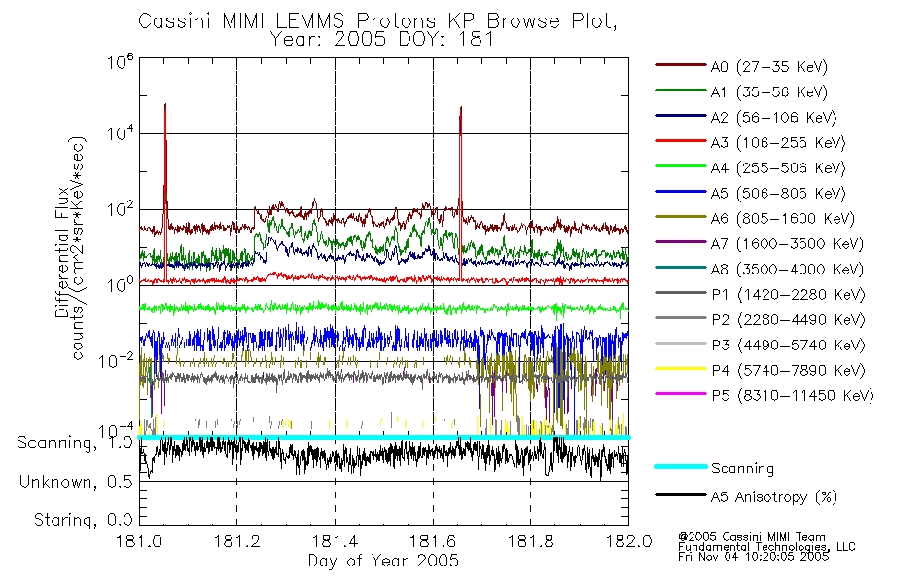Click the P2 (2280-4490 KeV) legend label
The width and height of the screenshot is (924, 584).
tap(788, 320)
